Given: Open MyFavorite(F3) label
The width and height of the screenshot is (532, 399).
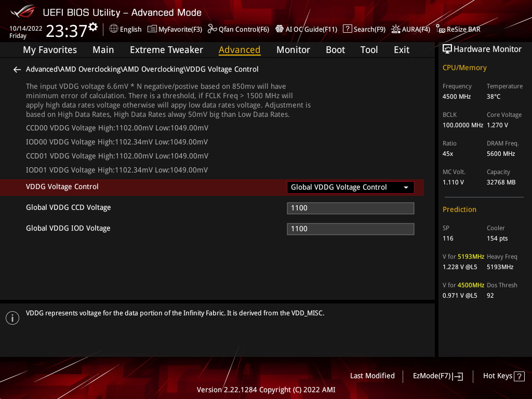Looking at the screenshot, I should [x=180, y=30].
